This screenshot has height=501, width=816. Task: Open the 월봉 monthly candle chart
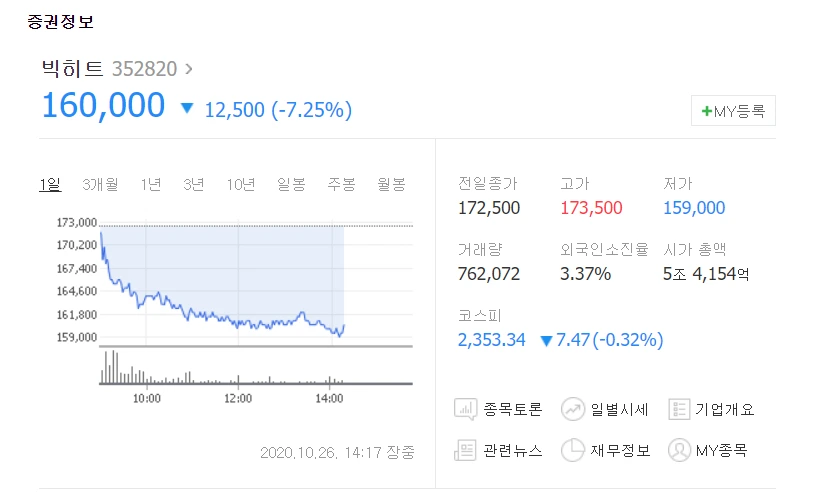391,184
